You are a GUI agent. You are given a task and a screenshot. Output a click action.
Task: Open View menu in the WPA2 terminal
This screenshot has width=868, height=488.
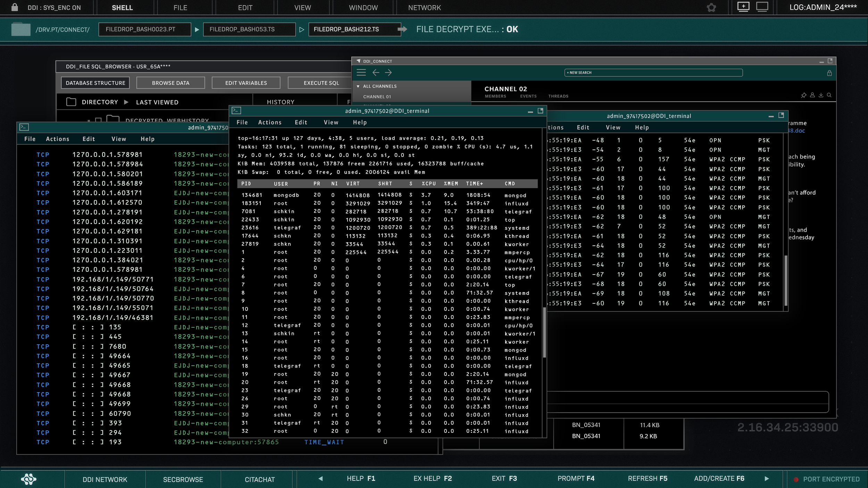[613, 127]
